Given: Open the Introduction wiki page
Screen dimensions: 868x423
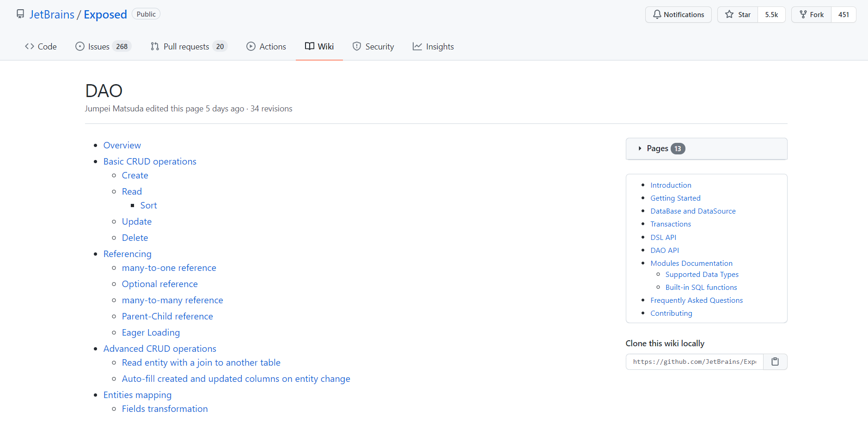Looking at the screenshot, I should point(671,185).
